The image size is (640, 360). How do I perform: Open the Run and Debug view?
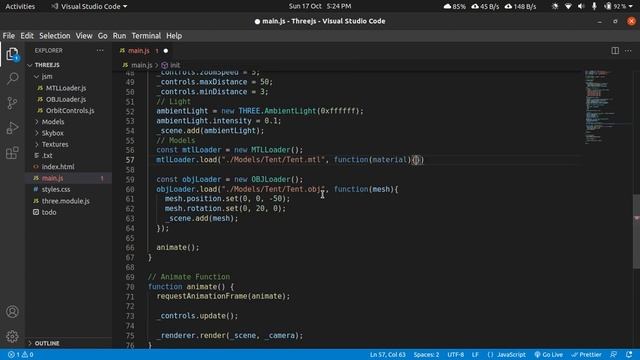[x=12, y=128]
